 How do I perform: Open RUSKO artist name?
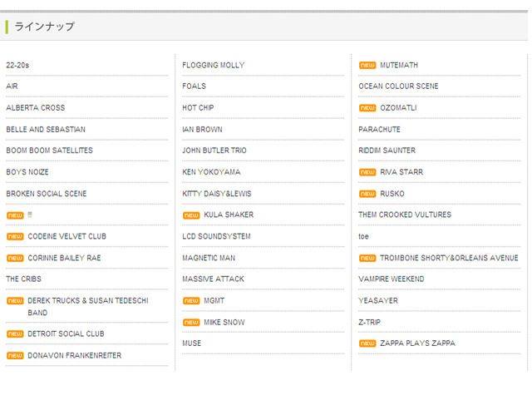pos(392,194)
